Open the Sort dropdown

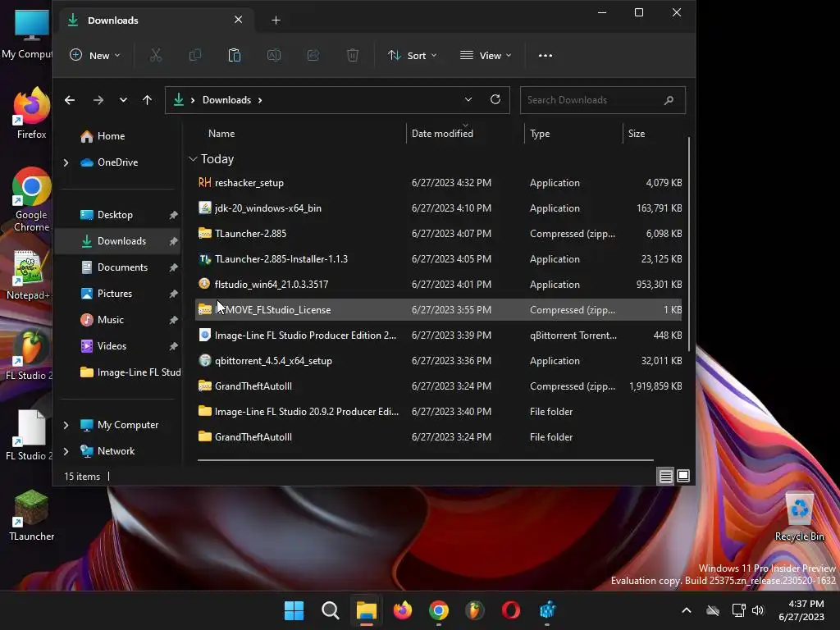[413, 55]
